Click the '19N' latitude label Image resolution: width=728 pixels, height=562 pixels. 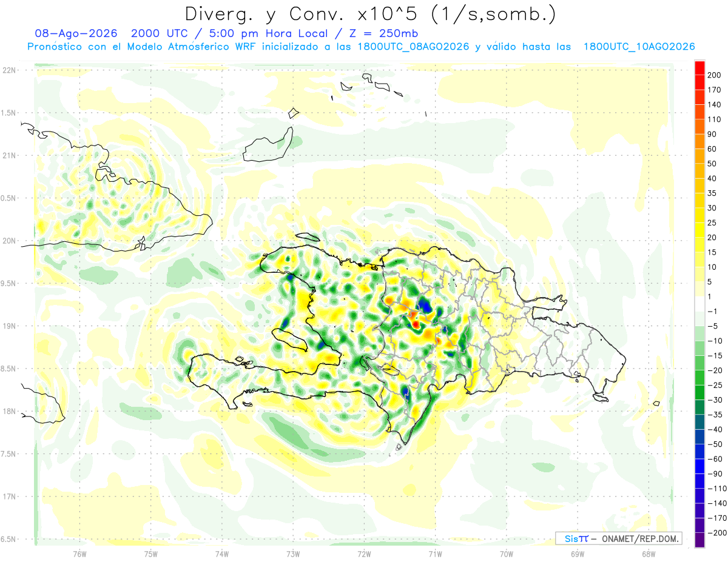click(x=8, y=326)
